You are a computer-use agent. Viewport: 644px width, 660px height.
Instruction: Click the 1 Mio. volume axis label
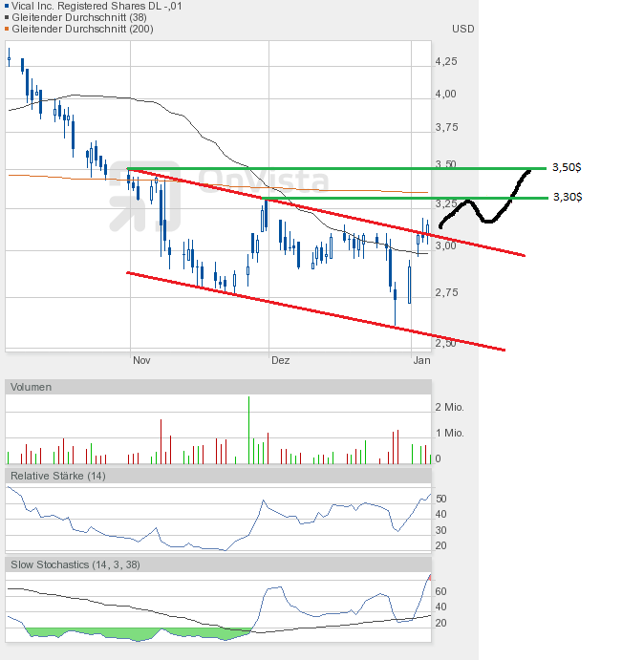point(449,433)
